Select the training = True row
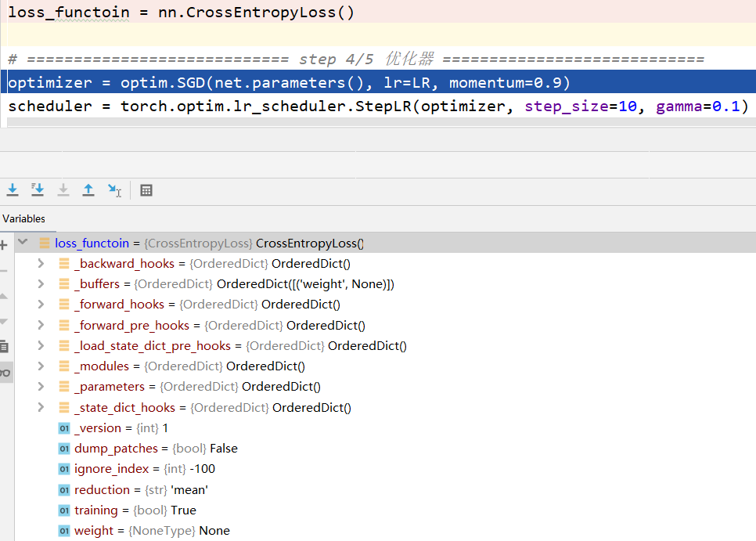Viewport: 756px width, 541px height. click(385, 510)
